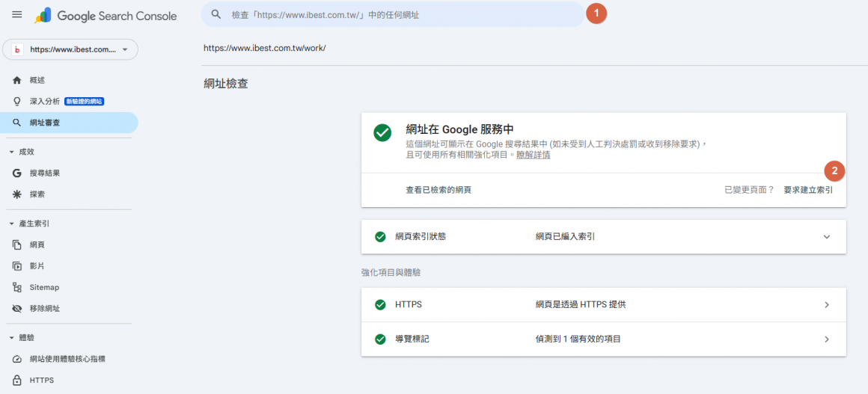Open the hamburger main menu
The width and height of the screenshot is (868, 394).
click(x=17, y=15)
